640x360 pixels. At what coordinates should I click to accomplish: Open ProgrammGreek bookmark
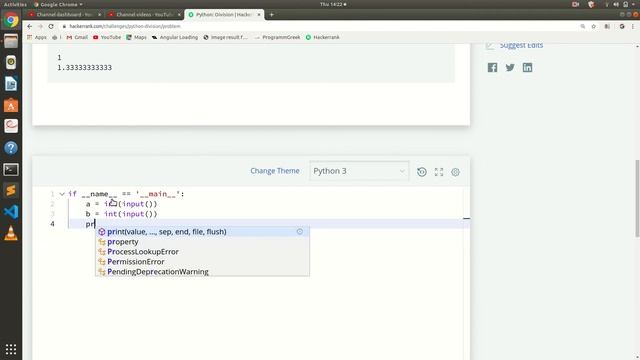[x=278, y=37]
